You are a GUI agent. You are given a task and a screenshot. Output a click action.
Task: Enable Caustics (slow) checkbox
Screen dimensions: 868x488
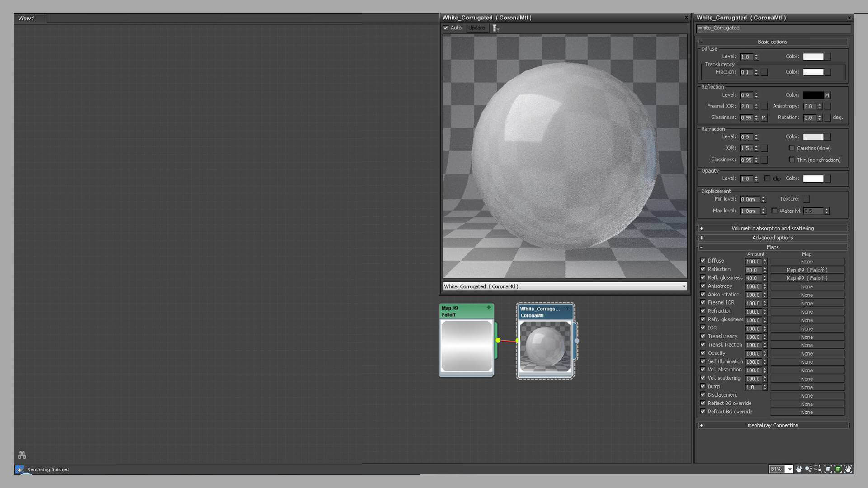pyautogui.click(x=792, y=148)
